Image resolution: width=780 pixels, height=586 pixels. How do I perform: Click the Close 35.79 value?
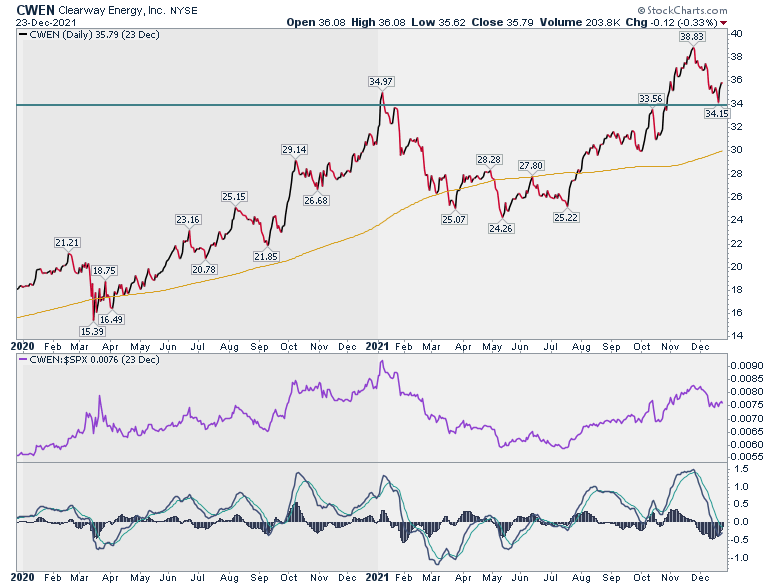pos(502,22)
